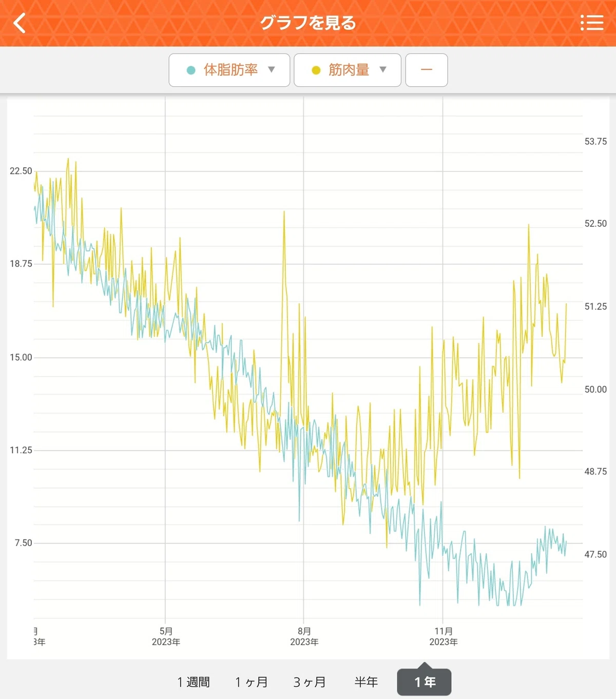Open the third metric selector showing a dash

427,70
